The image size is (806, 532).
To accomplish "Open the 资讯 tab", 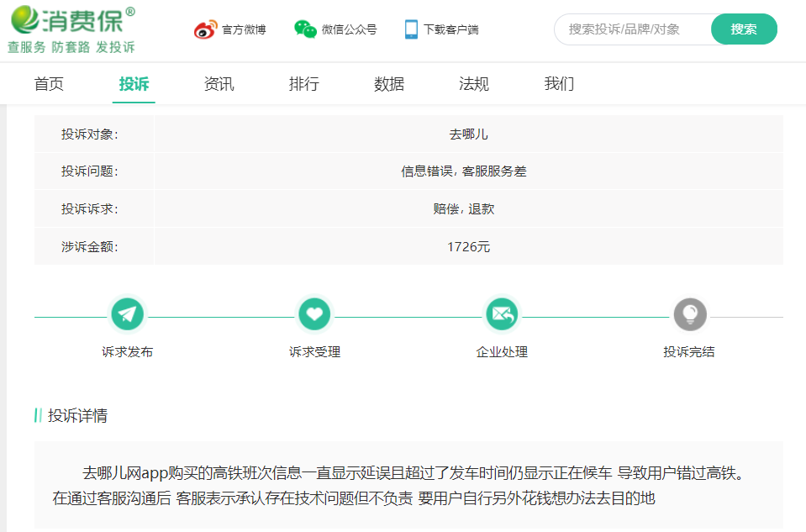I will 219,84.
